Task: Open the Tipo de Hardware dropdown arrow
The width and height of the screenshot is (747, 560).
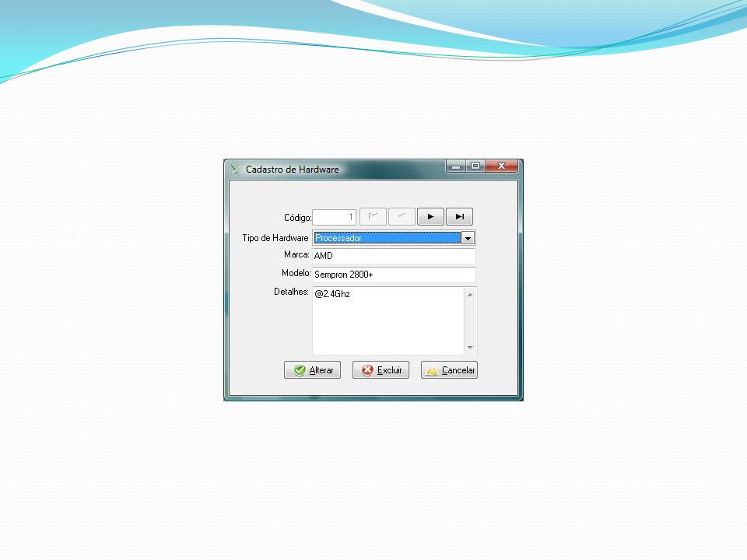Action: coord(468,238)
